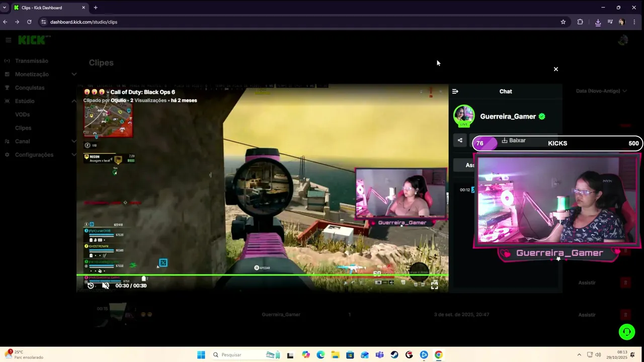Open File Explorer from taskbar

point(335,355)
